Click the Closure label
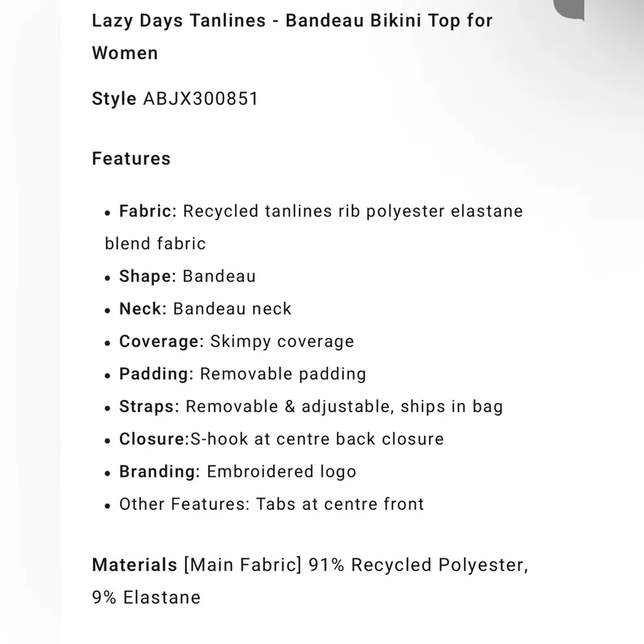The width and height of the screenshot is (644, 644). coord(153,439)
